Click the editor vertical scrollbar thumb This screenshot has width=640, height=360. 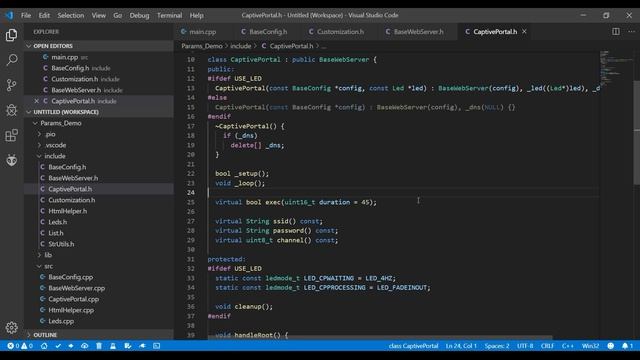637,133
